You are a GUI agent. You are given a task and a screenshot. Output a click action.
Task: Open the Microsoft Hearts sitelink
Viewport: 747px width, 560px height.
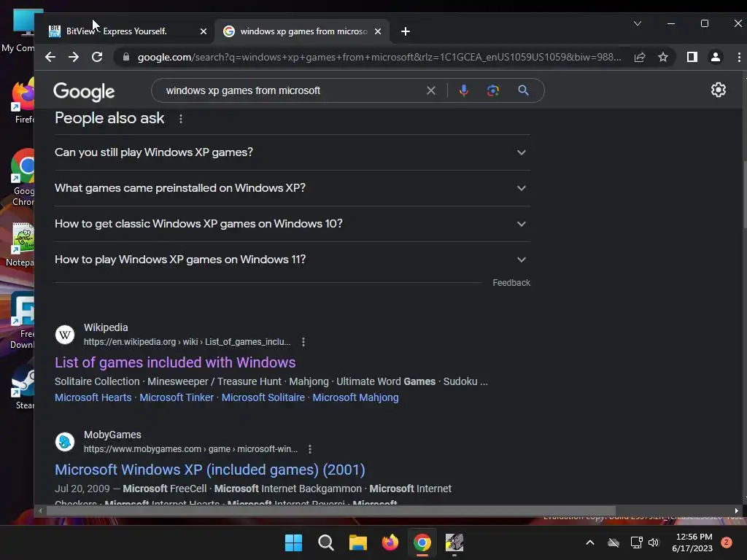[93, 397]
